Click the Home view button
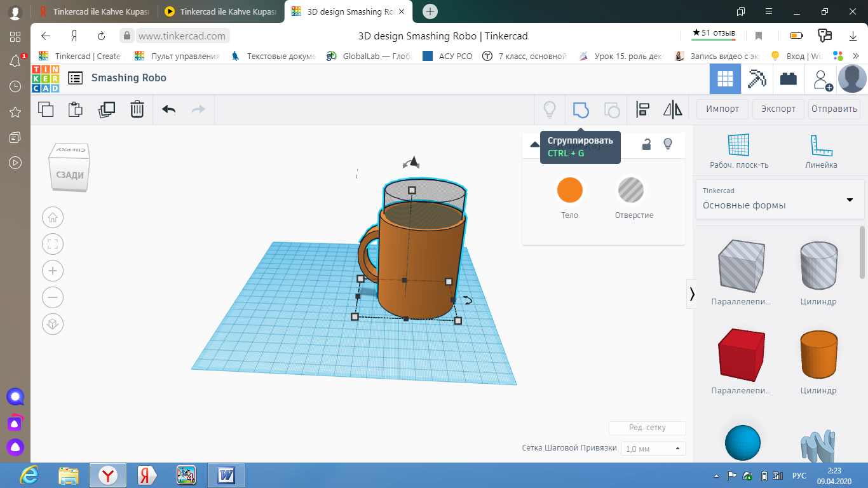 click(x=53, y=217)
